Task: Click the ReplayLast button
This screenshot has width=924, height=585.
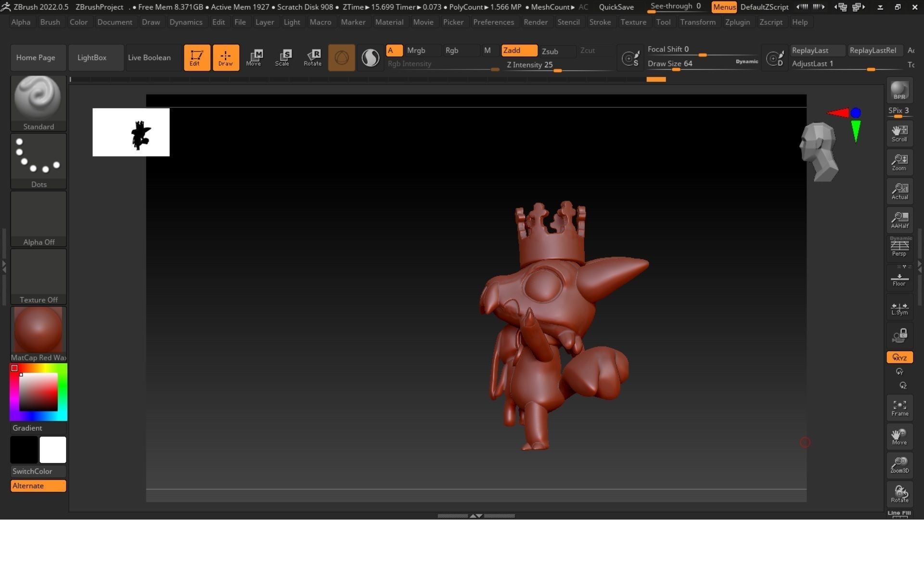Action: 817,51
